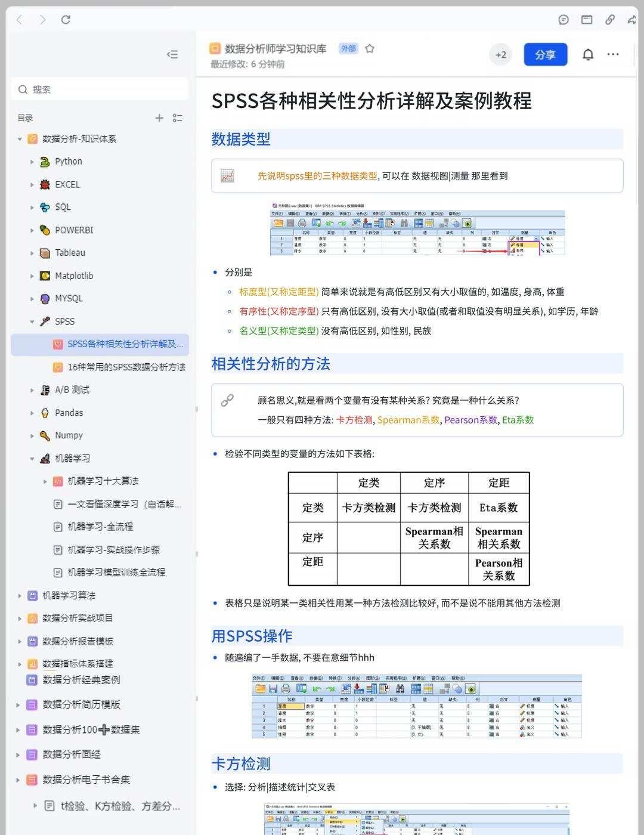Click the Tableau icon in sidebar
The image size is (644, 835).
[x=45, y=253]
